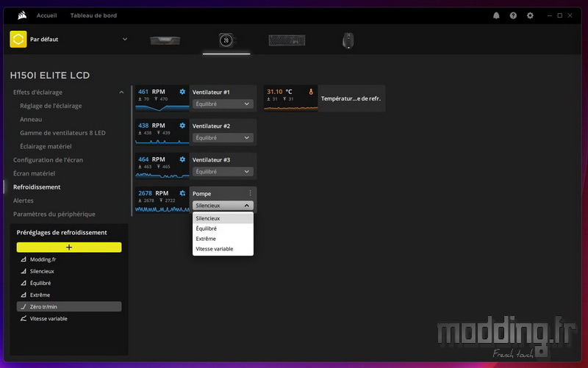Viewport: 588px width, 368px height.
Task: Click the 31.10 °C temperature graph
Action: (290, 98)
